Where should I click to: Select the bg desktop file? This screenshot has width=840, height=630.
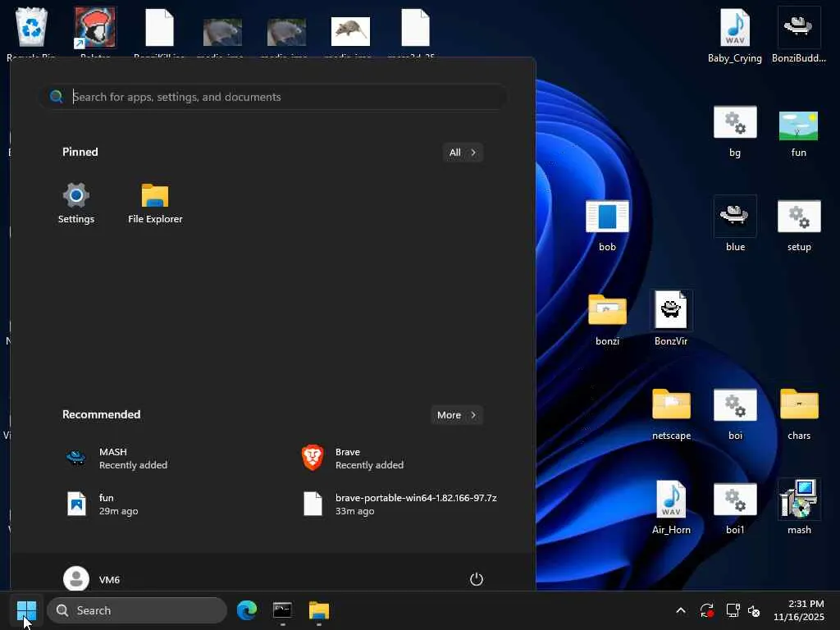[735, 131]
